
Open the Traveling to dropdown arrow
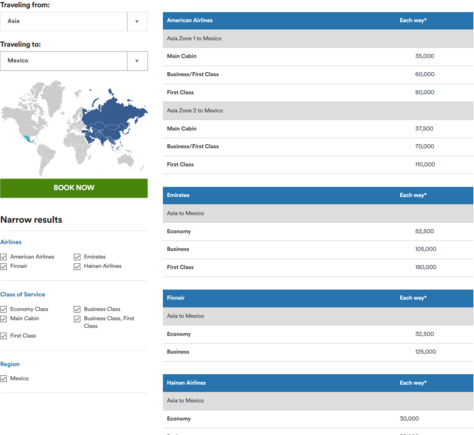tap(137, 61)
